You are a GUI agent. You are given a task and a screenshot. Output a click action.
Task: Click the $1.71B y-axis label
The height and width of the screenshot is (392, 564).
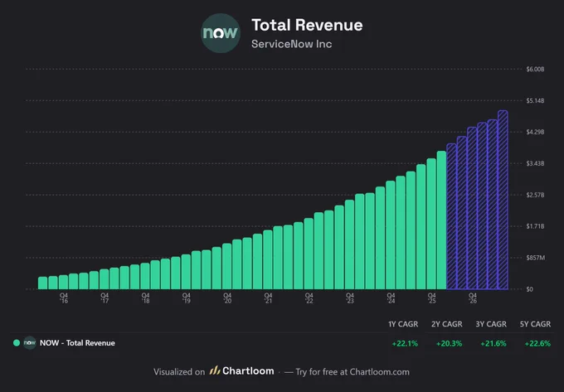pyautogui.click(x=535, y=226)
